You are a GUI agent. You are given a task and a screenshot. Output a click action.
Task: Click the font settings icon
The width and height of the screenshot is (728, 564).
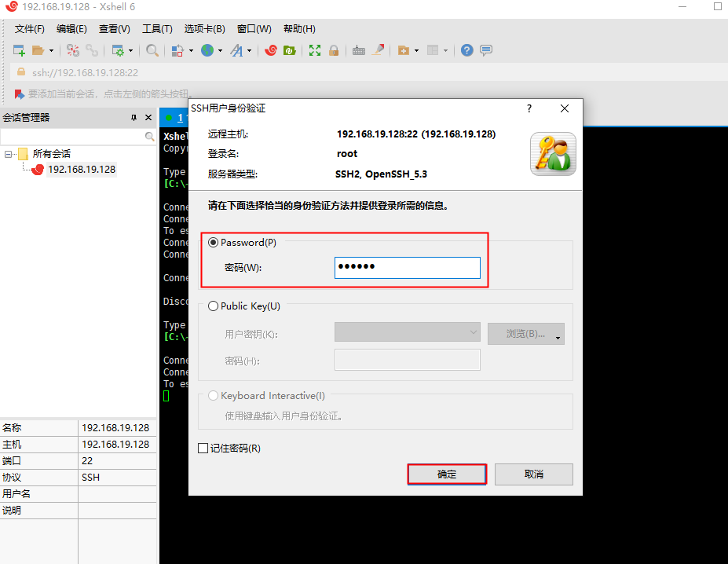pyautogui.click(x=237, y=50)
